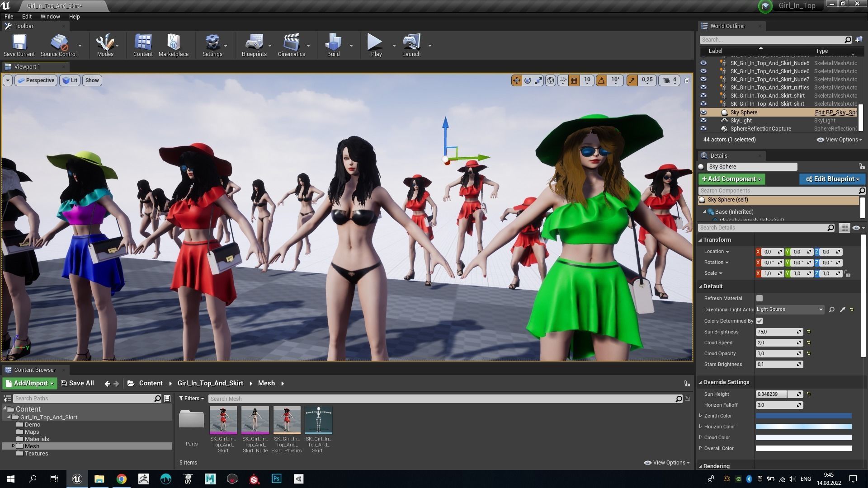The width and height of the screenshot is (868, 488).
Task: Open the Window menu
Action: click(x=50, y=16)
